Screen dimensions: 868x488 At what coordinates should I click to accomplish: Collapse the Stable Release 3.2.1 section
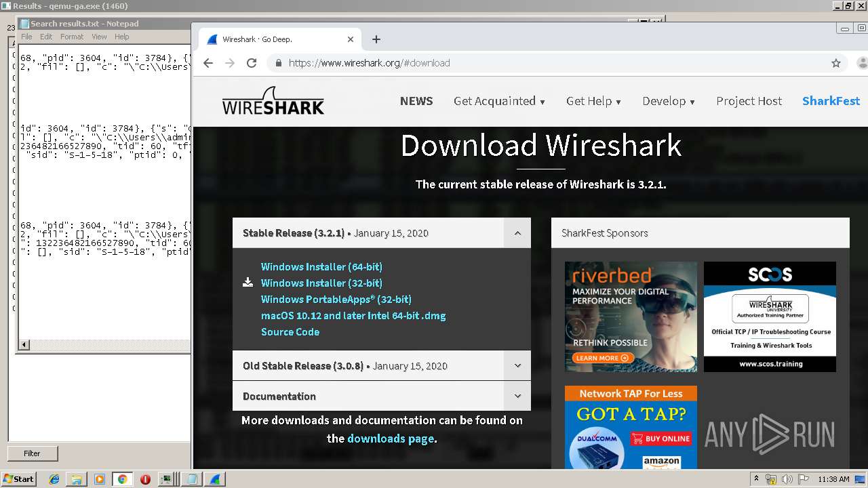click(517, 233)
